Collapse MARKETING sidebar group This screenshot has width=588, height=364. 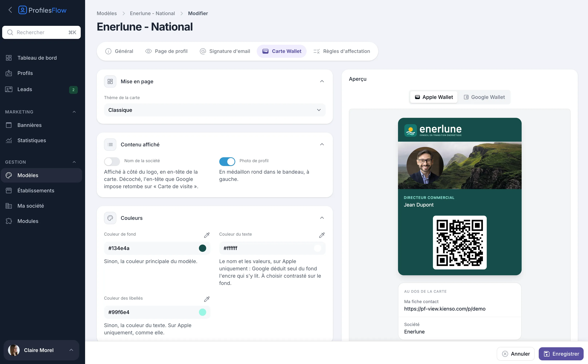click(74, 112)
